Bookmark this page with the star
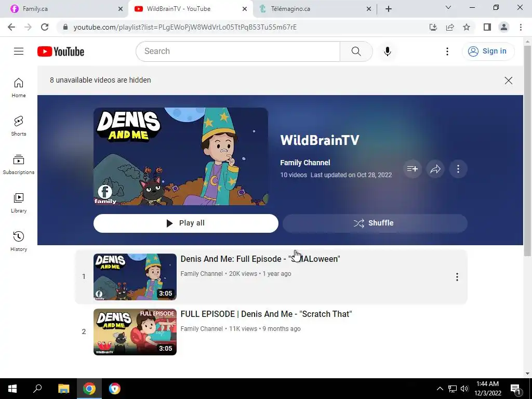532x399 pixels. (467, 27)
